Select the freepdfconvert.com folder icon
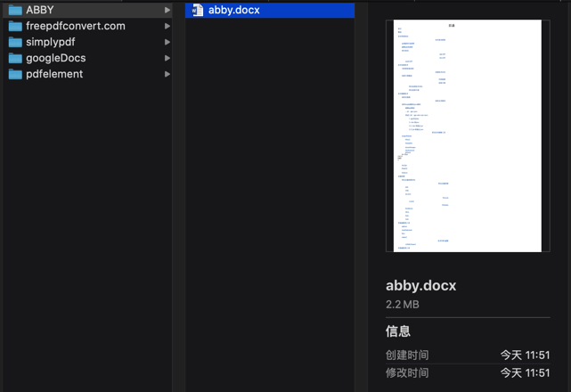This screenshot has width=571, height=392. [x=15, y=26]
